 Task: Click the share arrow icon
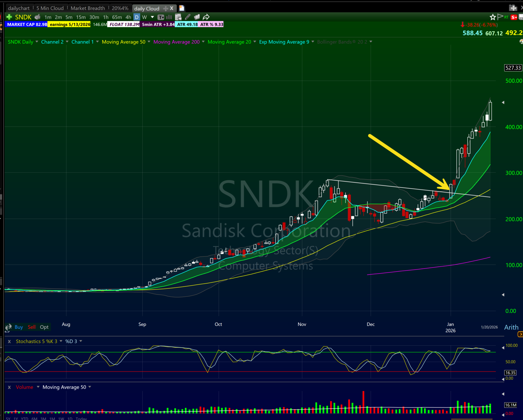(x=206, y=17)
